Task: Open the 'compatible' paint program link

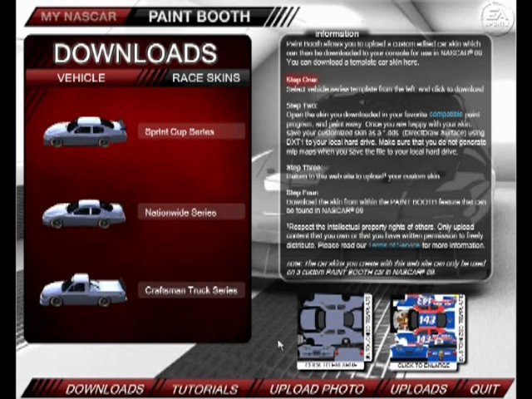Action: (446, 115)
